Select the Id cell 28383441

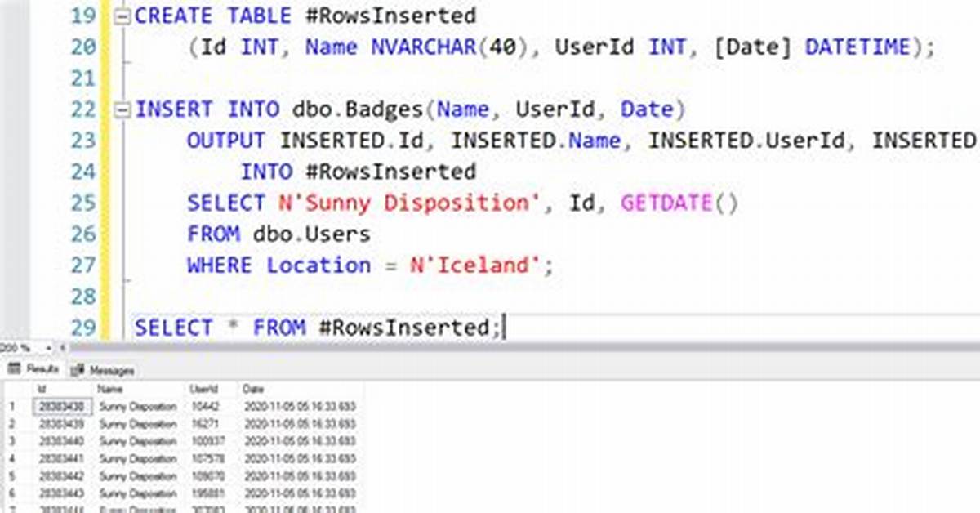tap(60, 459)
